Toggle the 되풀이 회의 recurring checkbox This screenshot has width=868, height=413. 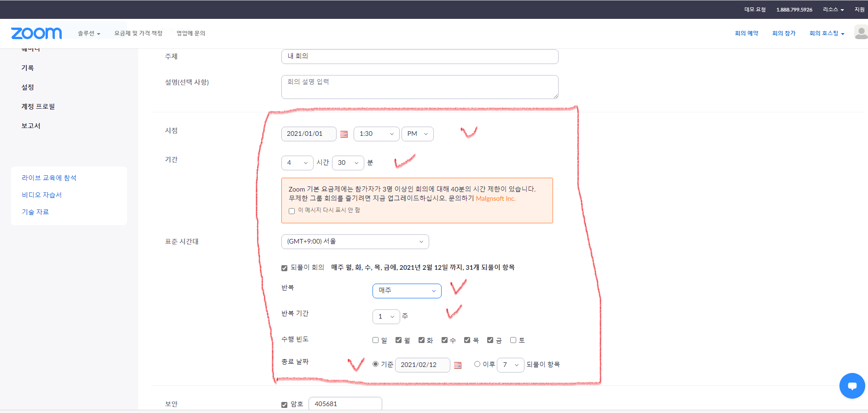click(x=285, y=268)
